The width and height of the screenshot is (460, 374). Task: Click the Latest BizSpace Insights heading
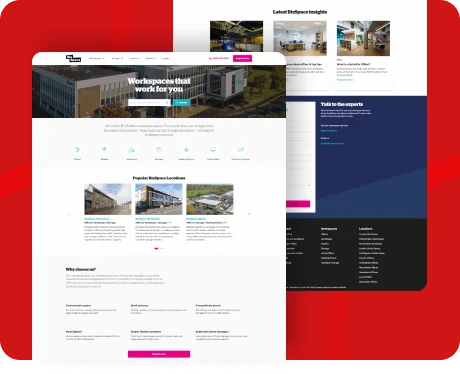(300, 12)
